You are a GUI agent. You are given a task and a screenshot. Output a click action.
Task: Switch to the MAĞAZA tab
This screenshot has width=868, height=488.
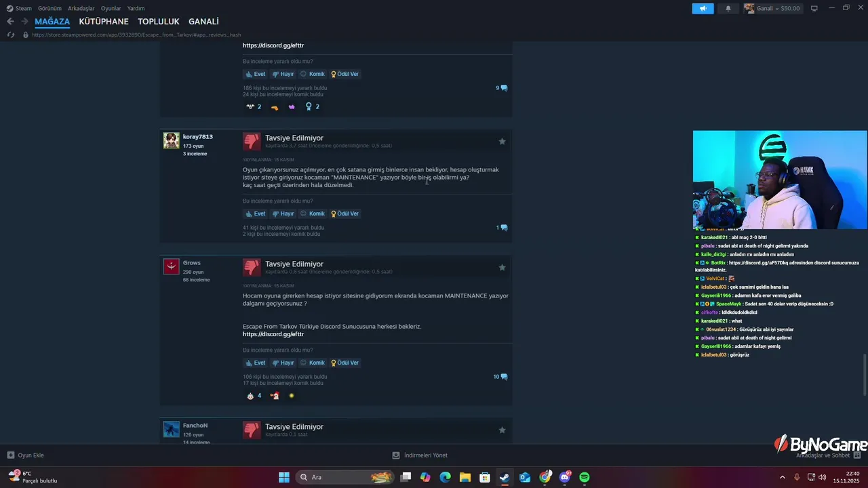click(x=52, y=22)
